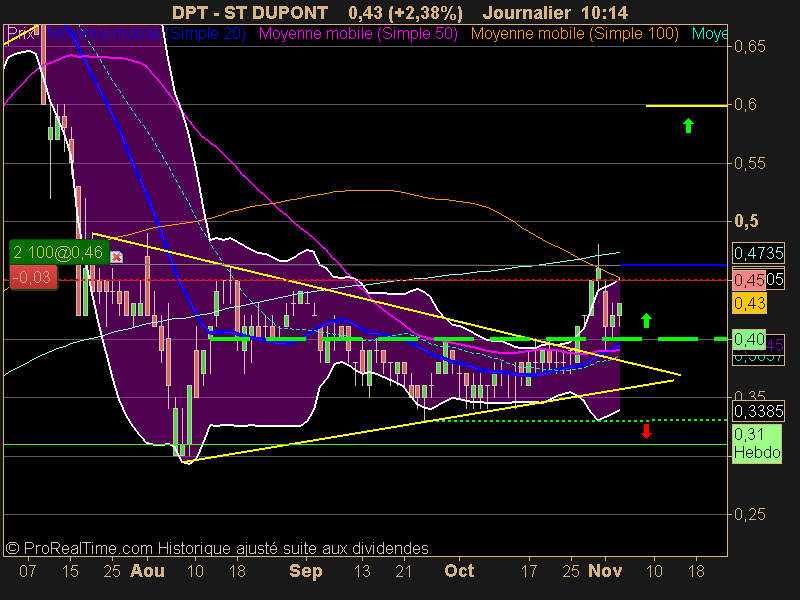Click the 13 date label on time axis
Viewport: 800px width, 600px height.
362,571
